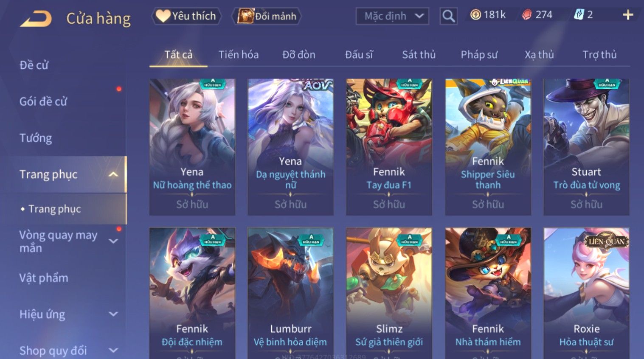Screen dimensions: 644x359
Task: Expand the Shop quy đổi section
Action: coord(113,351)
